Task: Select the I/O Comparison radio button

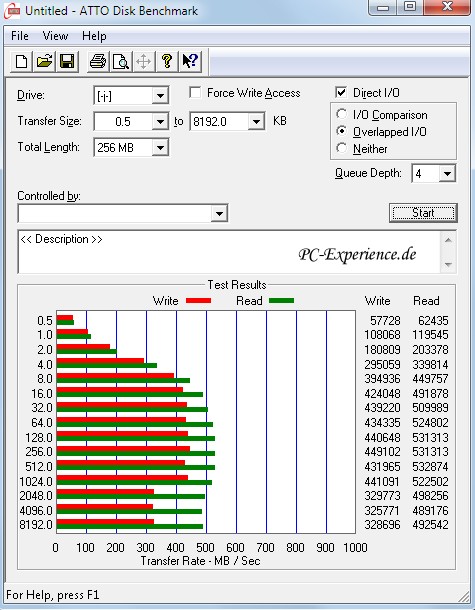Action: click(342, 114)
